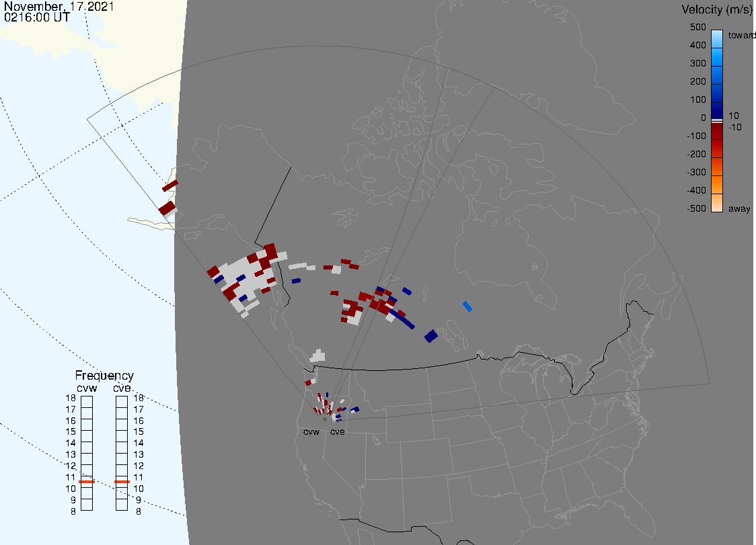756x545 pixels.
Task: Click "14" on the cvw frequency scale
Action: (x=71, y=443)
